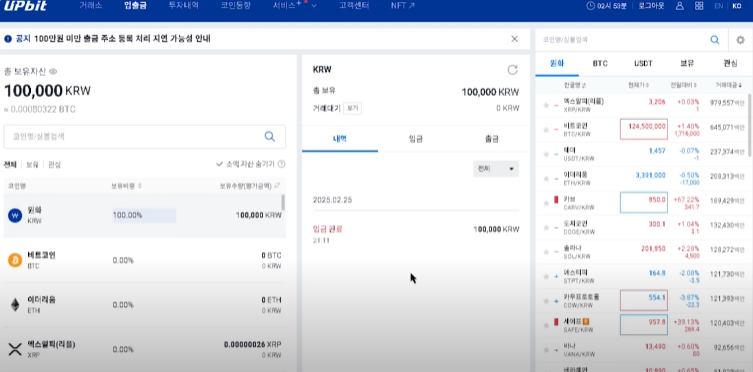Open the 전체 history filter dropdown
Viewport: 753px width, 372px height.
496,169
